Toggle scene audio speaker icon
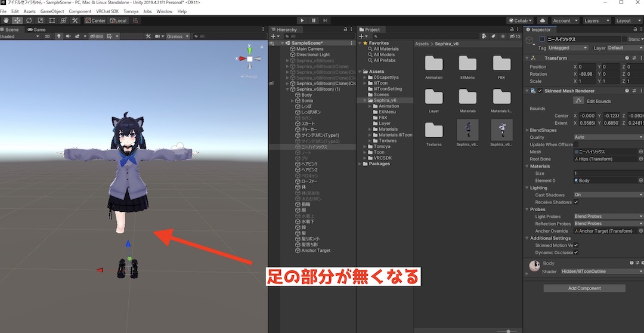Image resolution: width=644 pixels, height=333 pixels. (x=68, y=36)
